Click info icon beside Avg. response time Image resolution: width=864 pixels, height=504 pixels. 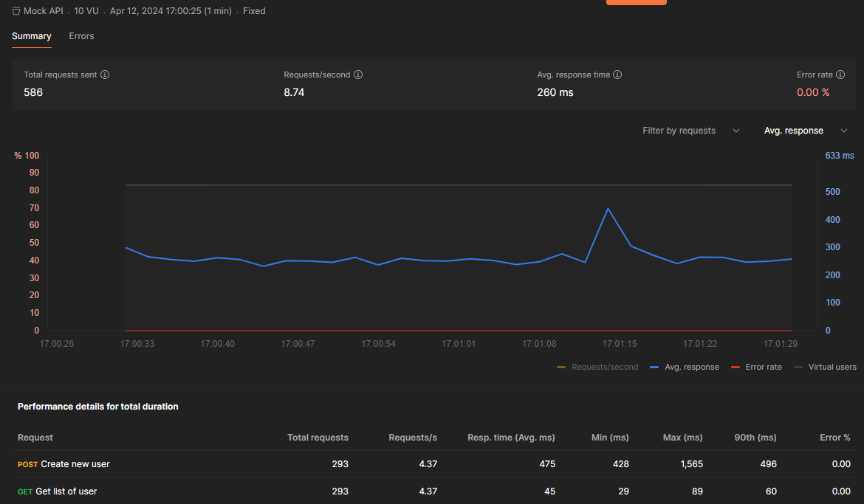coord(617,75)
